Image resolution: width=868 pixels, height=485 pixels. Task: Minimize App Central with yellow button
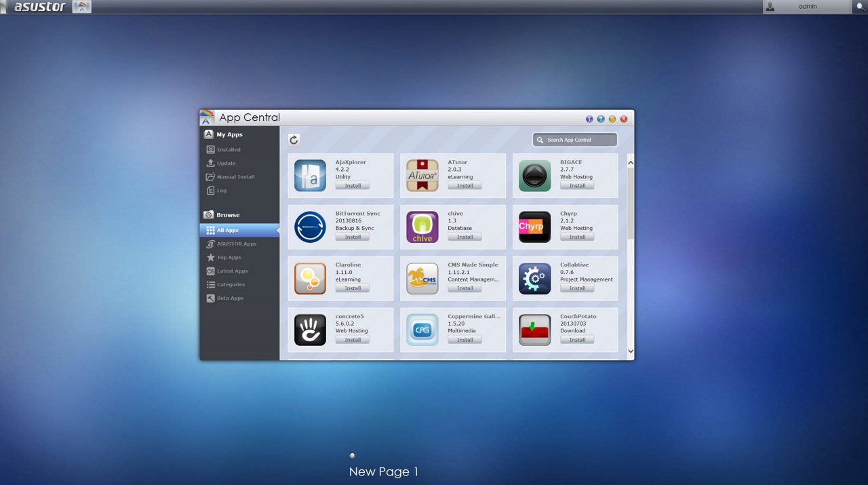(x=612, y=119)
